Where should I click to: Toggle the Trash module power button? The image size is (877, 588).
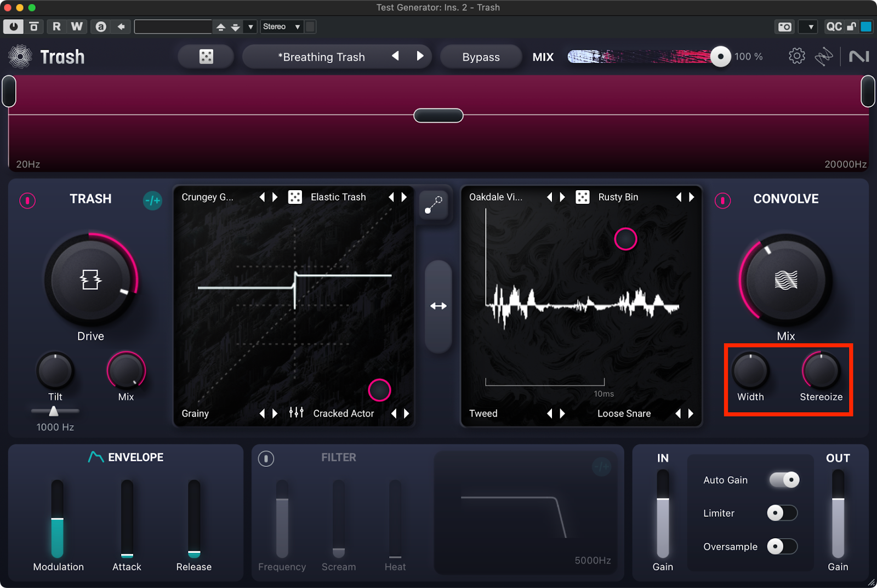click(x=27, y=201)
